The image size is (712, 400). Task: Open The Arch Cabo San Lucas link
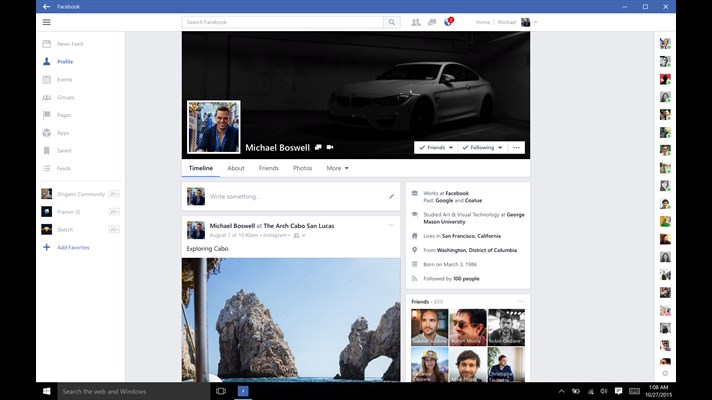pos(299,226)
